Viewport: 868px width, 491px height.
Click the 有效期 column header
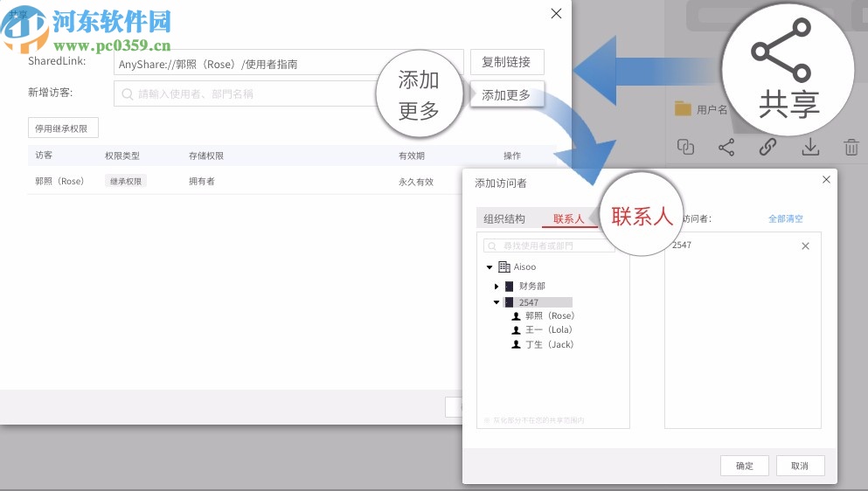tap(412, 156)
